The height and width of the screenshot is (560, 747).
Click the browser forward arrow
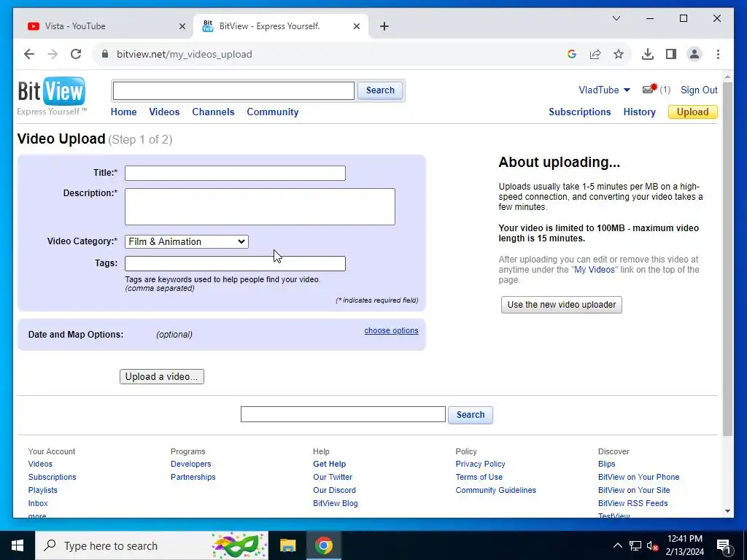[53, 54]
